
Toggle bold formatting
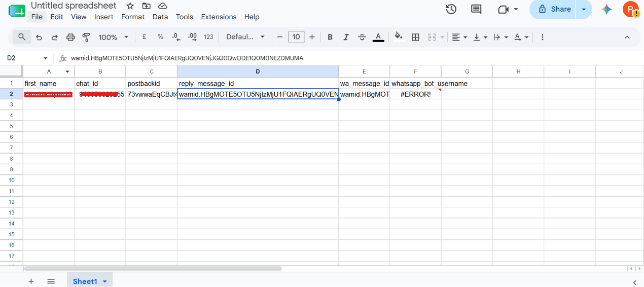(330, 37)
